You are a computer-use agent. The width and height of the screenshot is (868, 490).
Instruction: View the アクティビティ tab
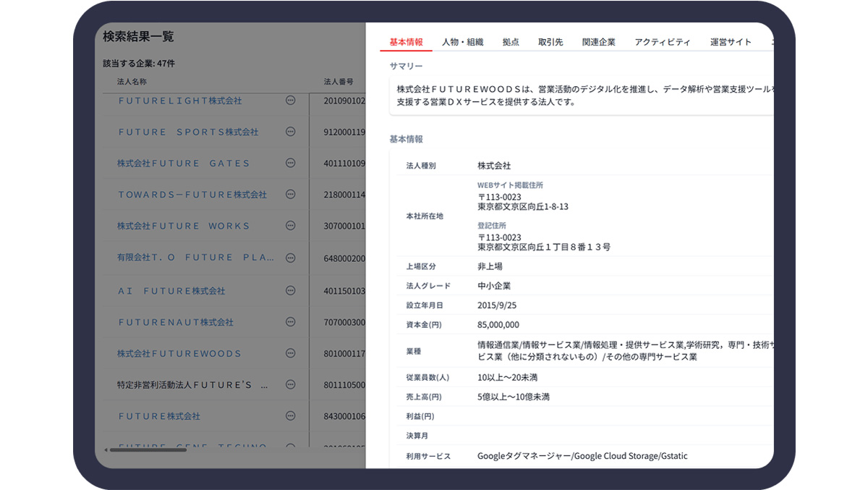[663, 41]
